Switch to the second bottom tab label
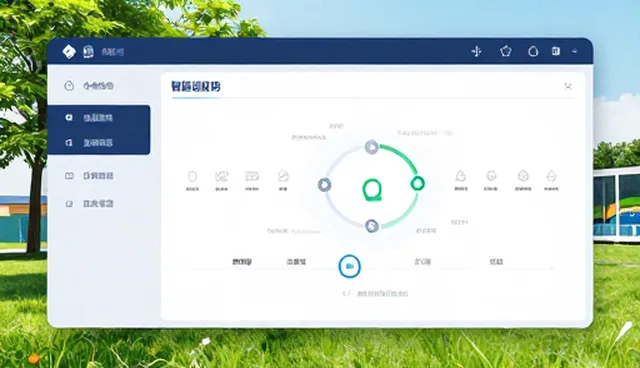 (x=296, y=262)
